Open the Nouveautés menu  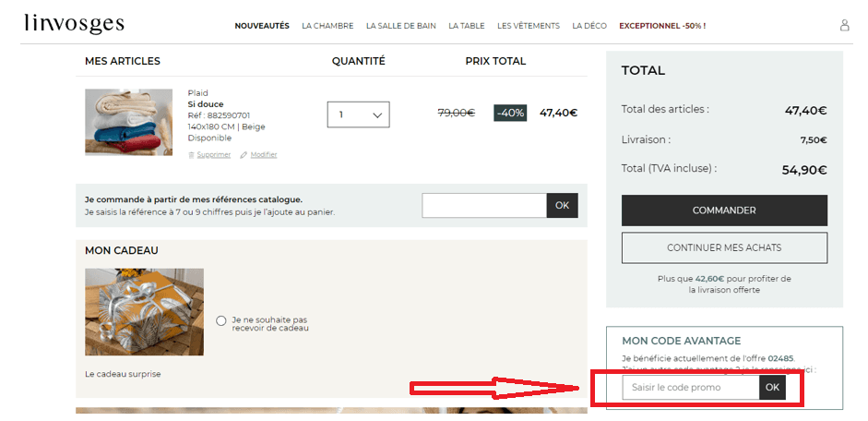pyautogui.click(x=262, y=26)
